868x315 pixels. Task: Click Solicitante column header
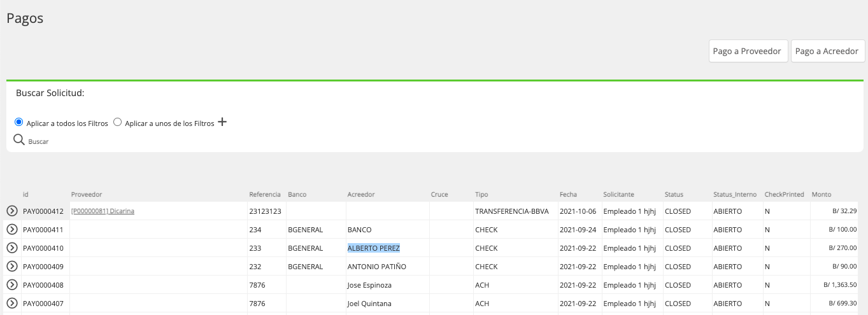click(618, 194)
